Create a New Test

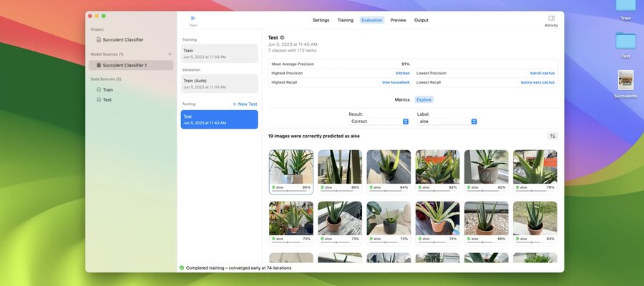pyautogui.click(x=245, y=104)
